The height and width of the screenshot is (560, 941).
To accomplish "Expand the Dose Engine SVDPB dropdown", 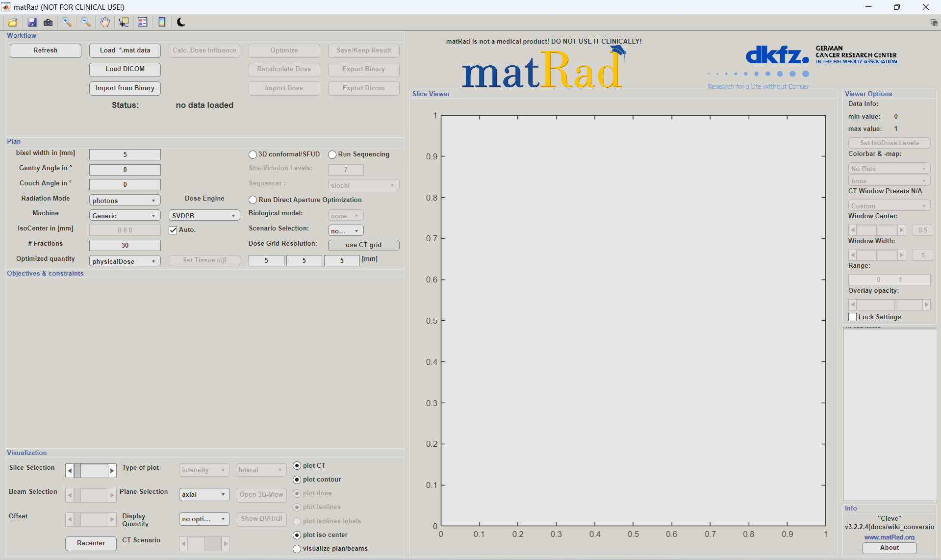I will pos(204,216).
